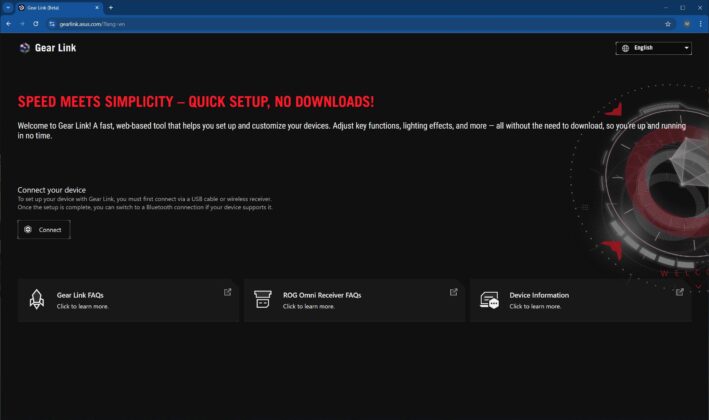Click the receiver icon on ROG Omni FAQs
Viewport: 709px width, 420px height.
tap(263, 299)
